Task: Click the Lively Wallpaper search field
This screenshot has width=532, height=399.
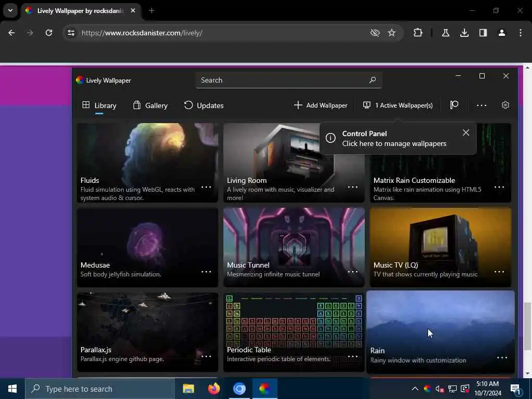Action: click(x=288, y=81)
